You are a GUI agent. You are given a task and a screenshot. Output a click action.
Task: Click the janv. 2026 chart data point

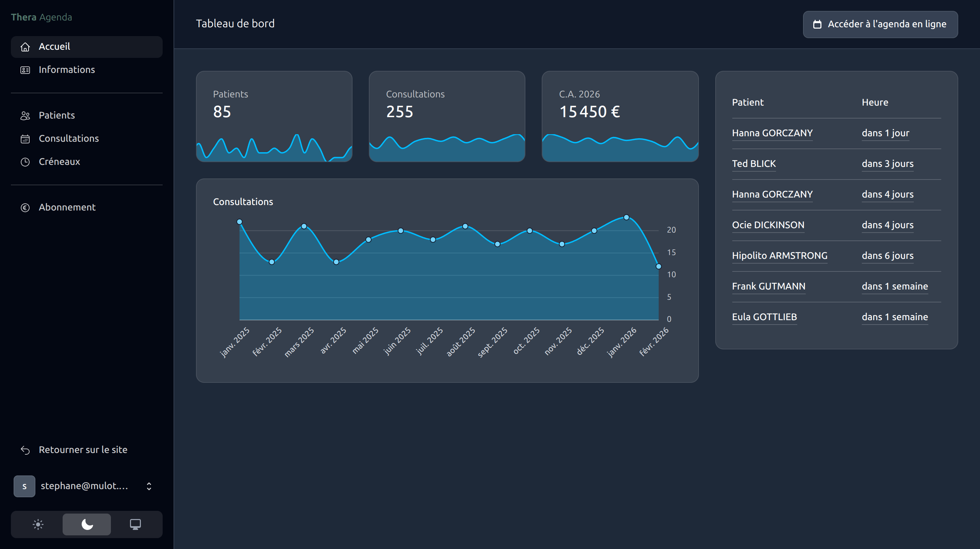(626, 217)
